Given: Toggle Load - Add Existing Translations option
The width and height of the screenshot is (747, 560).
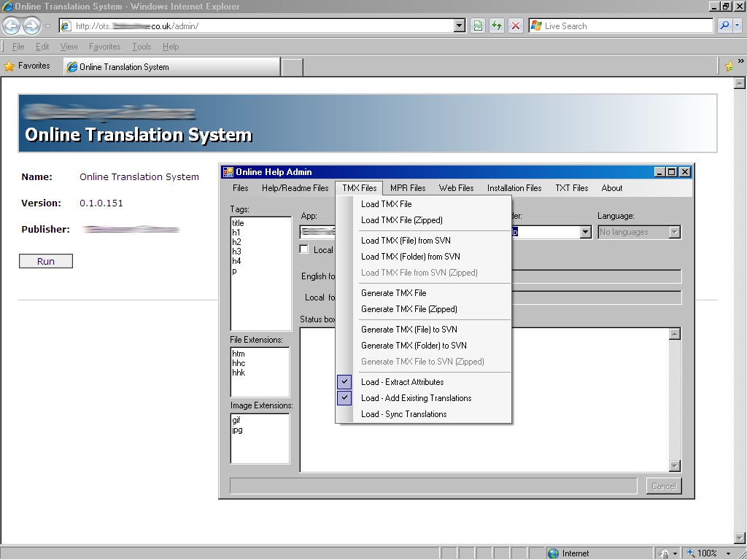Looking at the screenshot, I should tap(416, 398).
